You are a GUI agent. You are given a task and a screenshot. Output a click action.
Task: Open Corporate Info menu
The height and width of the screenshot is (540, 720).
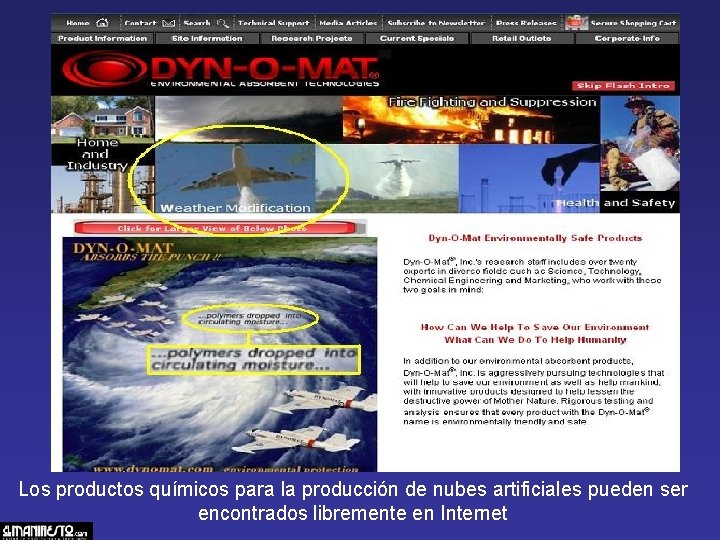click(x=627, y=39)
